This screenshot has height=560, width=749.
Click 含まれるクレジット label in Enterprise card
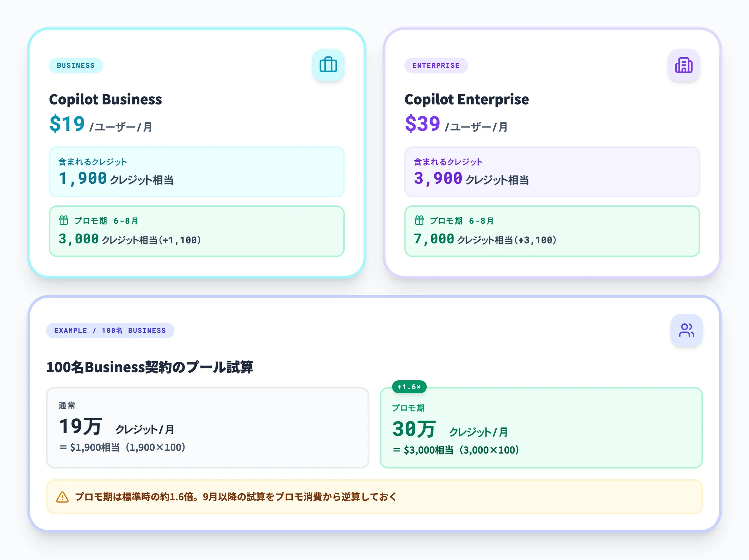pyautogui.click(x=448, y=162)
